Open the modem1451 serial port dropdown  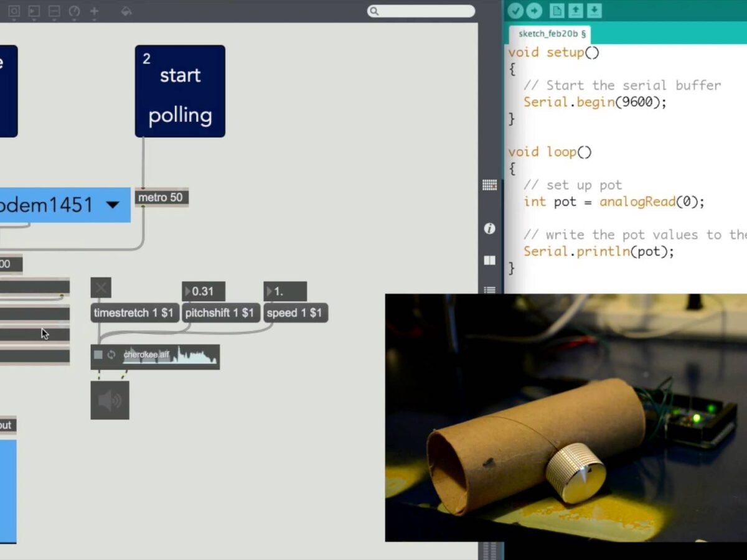pyautogui.click(x=113, y=205)
